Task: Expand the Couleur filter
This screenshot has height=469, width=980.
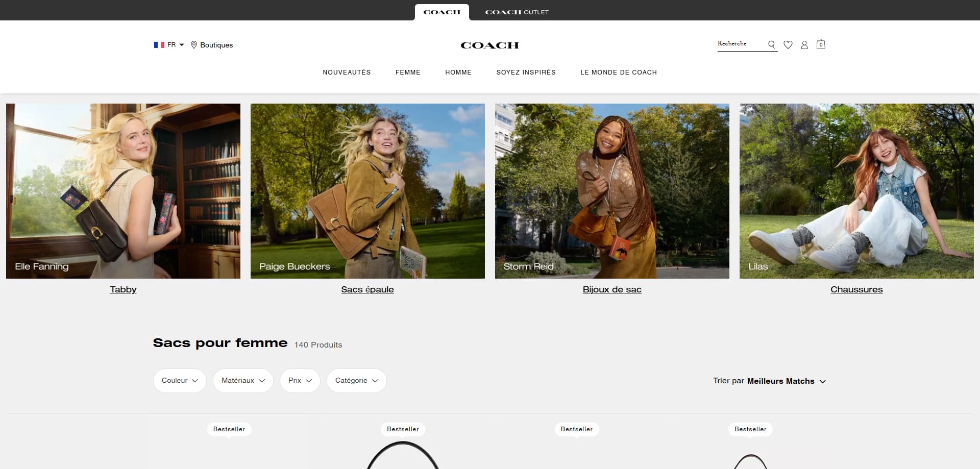Action: (180, 381)
